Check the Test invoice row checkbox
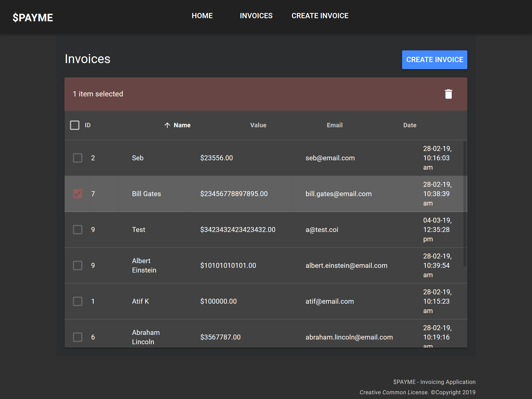 78,230
